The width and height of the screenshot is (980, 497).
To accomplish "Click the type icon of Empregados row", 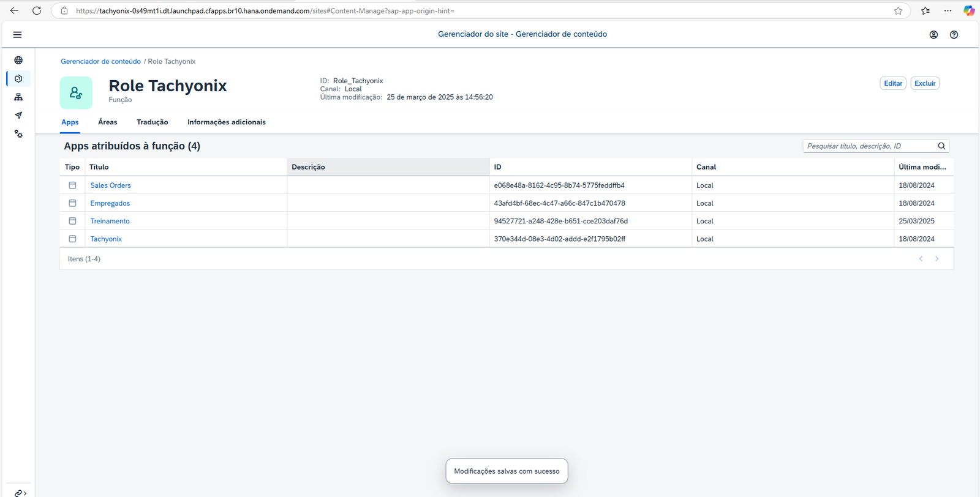I will tap(72, 203).
